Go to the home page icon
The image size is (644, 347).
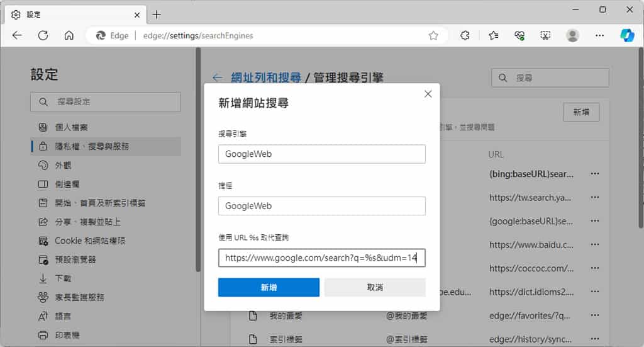(69, 35)
